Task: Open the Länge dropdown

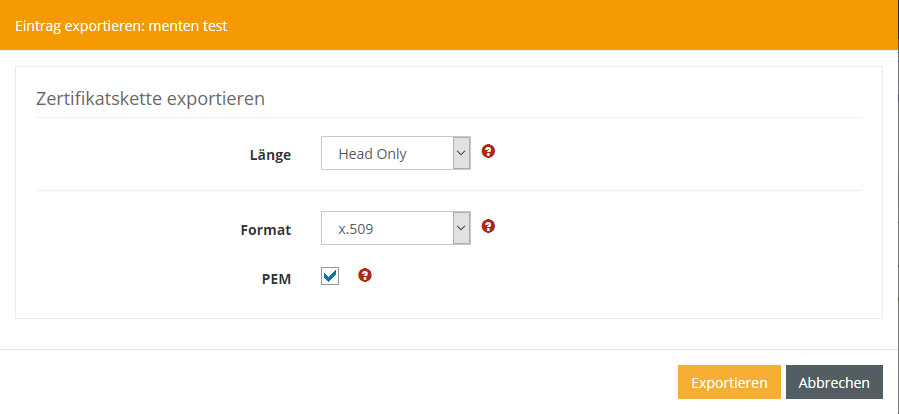Action: coord(395,153)
